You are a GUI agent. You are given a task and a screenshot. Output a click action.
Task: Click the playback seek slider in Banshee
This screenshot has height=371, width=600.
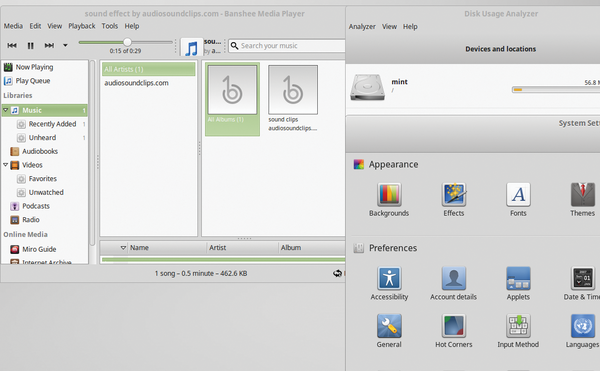click(x=126, y=42)
